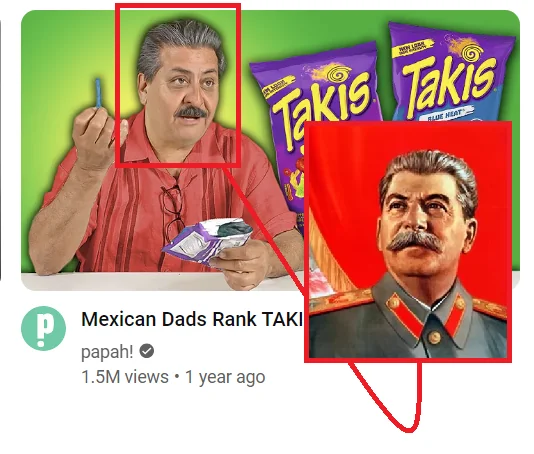The image size is (534, 454).
Task: Click the opened chip bag in the man's hand
Action: click(x=208, y=241)
